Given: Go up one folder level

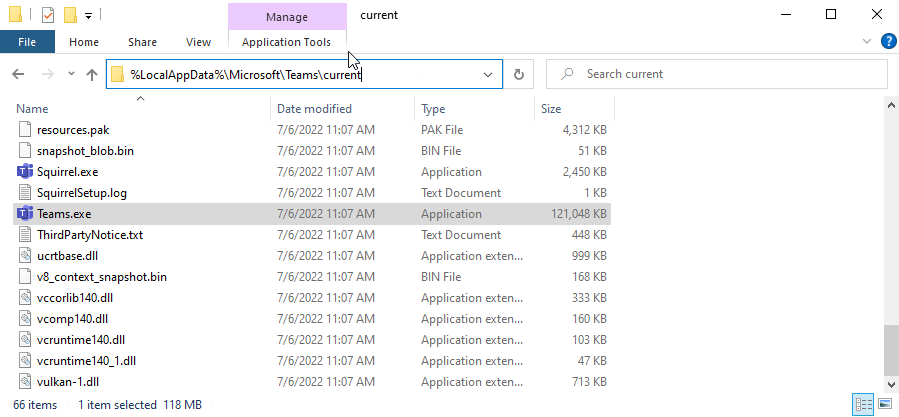Looking at the screenshot, I should (92, 74).
